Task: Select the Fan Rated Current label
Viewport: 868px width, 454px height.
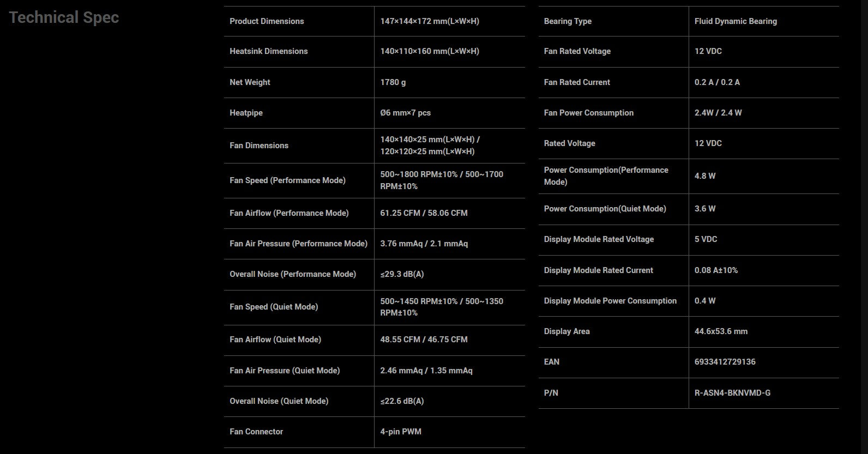Action: tap(577, 82)
